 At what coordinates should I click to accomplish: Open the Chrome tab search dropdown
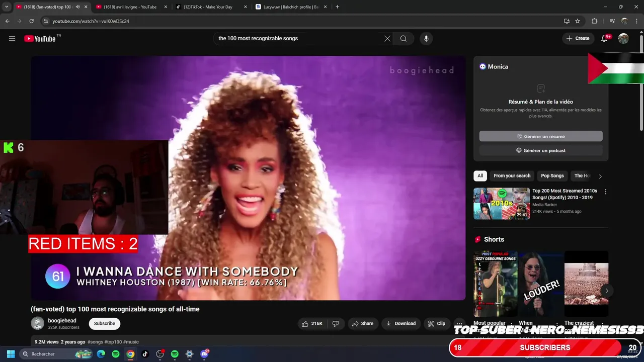click(7, 7)
